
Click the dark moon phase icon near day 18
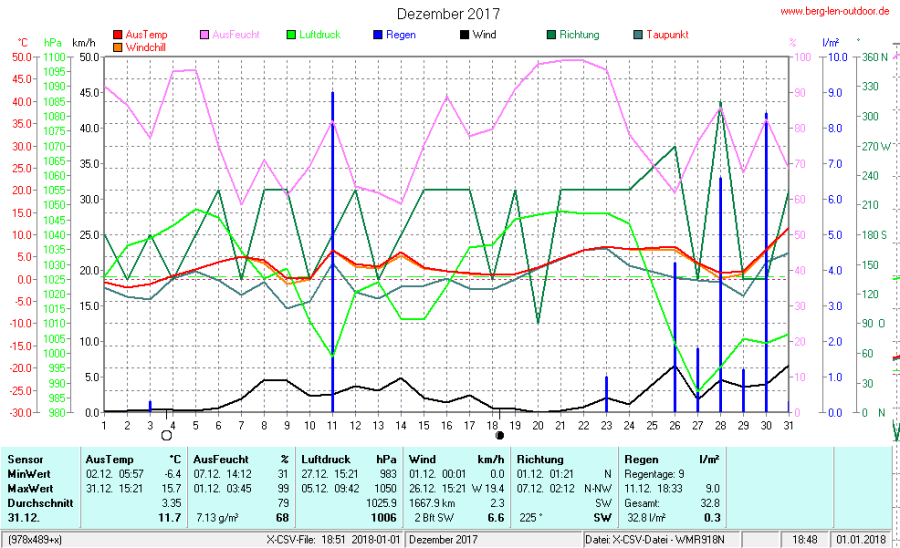point(499,435)
